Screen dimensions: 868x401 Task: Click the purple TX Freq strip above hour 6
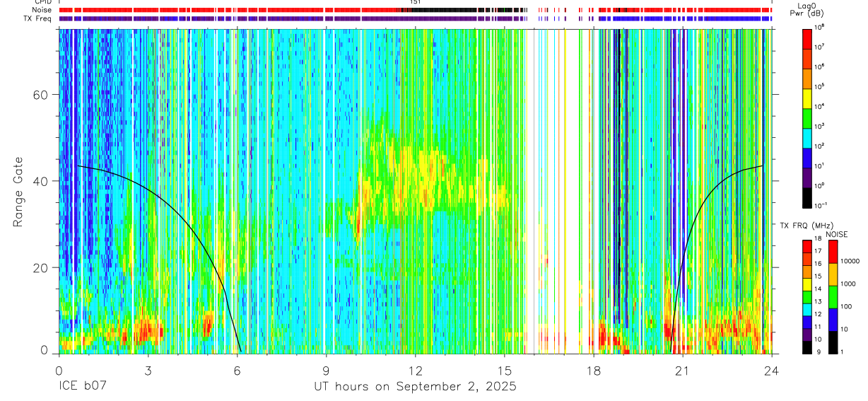[239, 18]
